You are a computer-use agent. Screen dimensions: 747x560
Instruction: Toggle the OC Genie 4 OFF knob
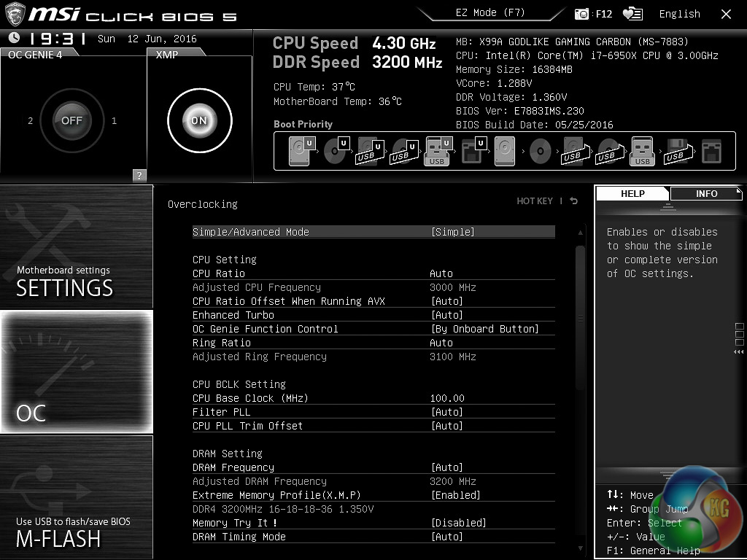[71, 120]
